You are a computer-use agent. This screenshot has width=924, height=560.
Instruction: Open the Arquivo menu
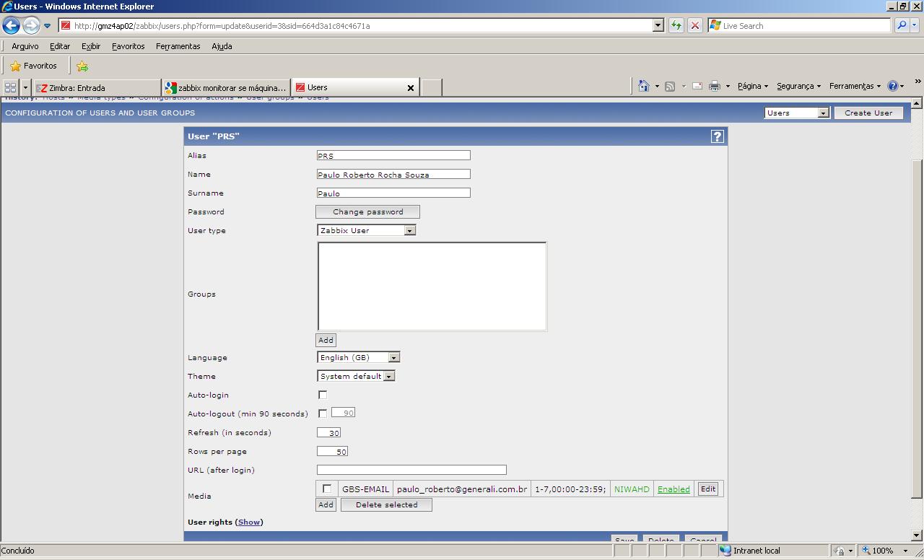point(25,46)
